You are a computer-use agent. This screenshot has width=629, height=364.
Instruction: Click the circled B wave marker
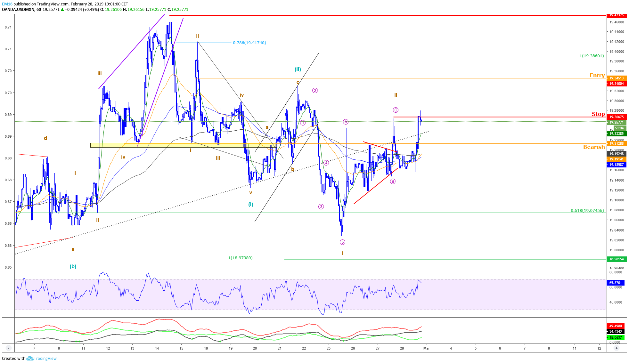(x=393, y=181)
